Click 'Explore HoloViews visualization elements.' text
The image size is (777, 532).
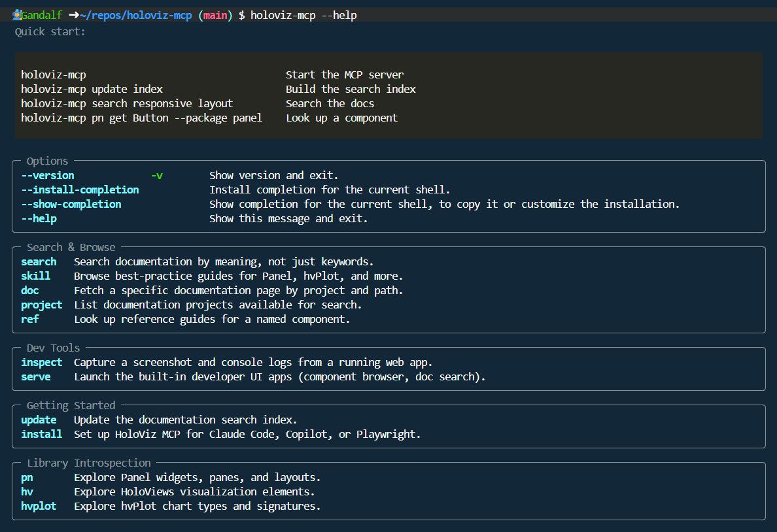coord(194,491)
